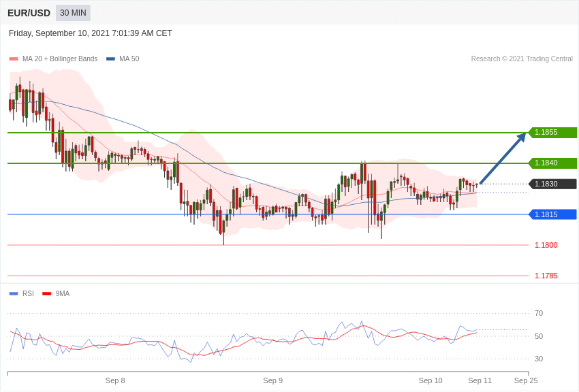Click the red 1.1785 support label

coord(546,276)
